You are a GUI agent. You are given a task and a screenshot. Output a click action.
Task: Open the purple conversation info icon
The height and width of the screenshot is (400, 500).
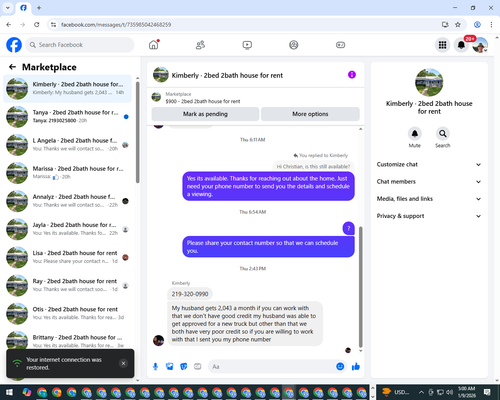352,75
